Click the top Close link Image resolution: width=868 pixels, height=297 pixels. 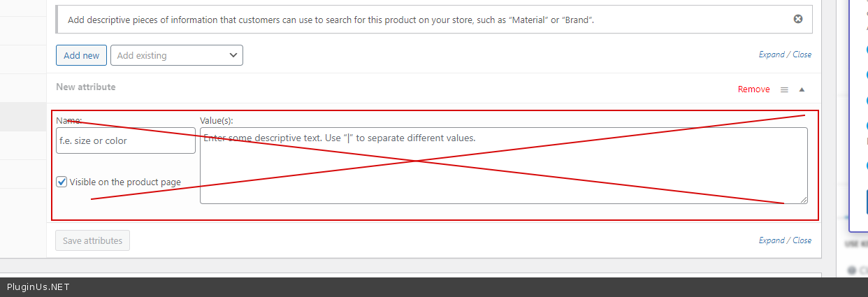(802, 55)
